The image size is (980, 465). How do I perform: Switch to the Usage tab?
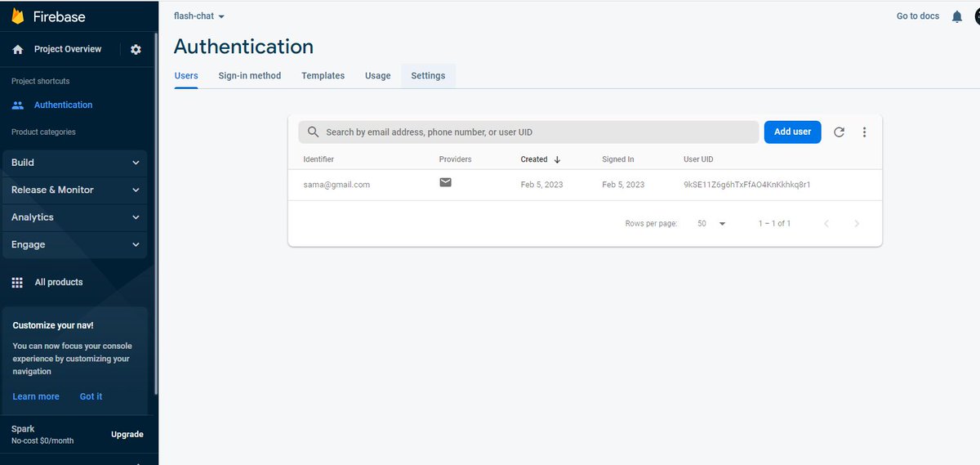tap(378, 76)
